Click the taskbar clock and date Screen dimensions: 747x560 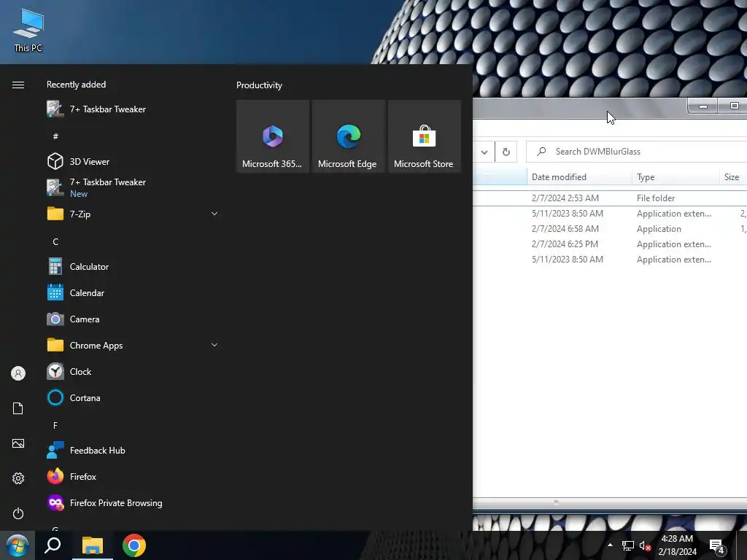click(x=677, y=545)
